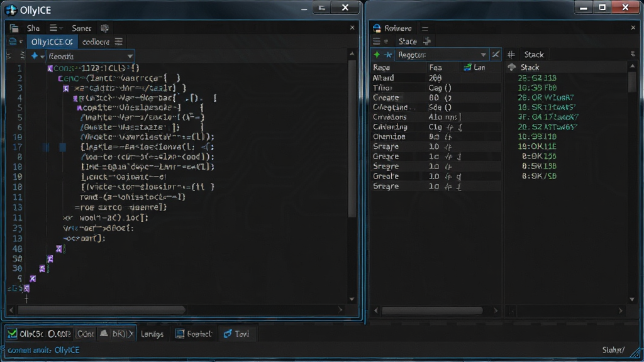Open the Saner menu
Viewport: 644px width, 362px height.
tap(81, 28)
